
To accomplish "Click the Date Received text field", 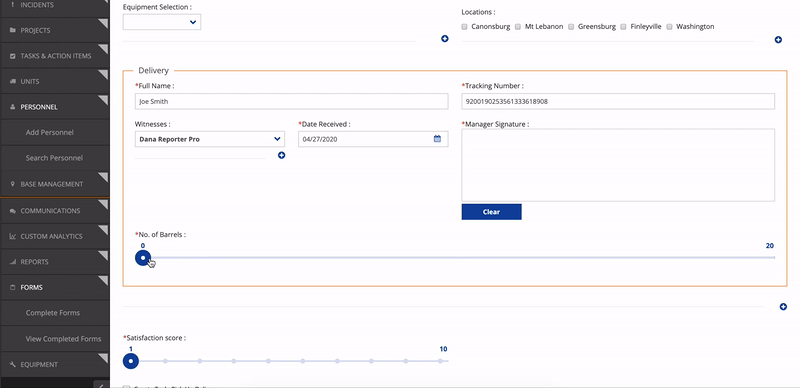I will pos(373,139).
